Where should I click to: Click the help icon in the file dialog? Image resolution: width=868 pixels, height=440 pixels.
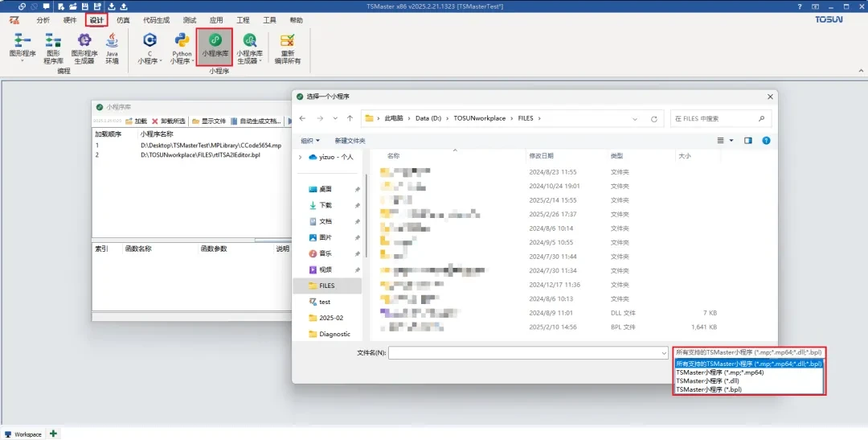pyautogui.click(x=766, y=140)
